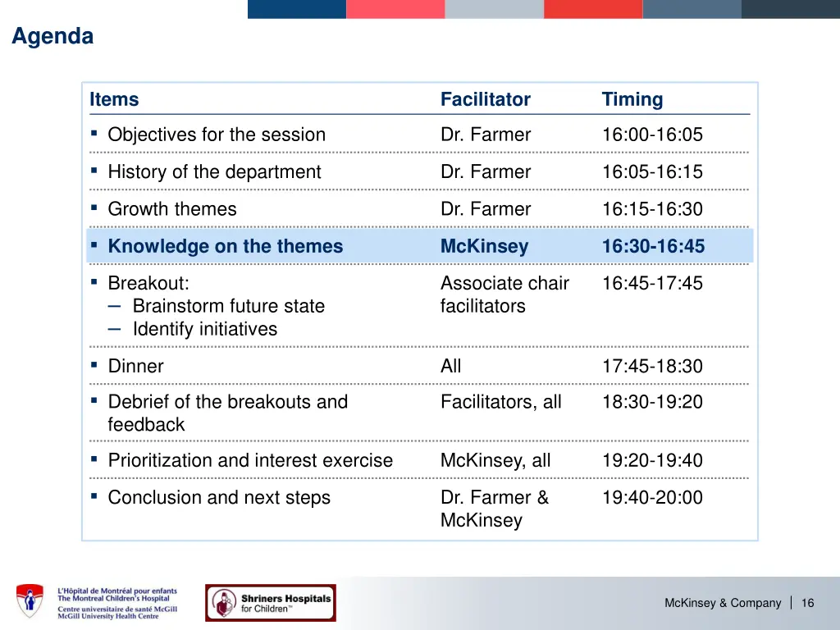Click the bullet beside Objectives for the session
840x630 pixels.
94,133
